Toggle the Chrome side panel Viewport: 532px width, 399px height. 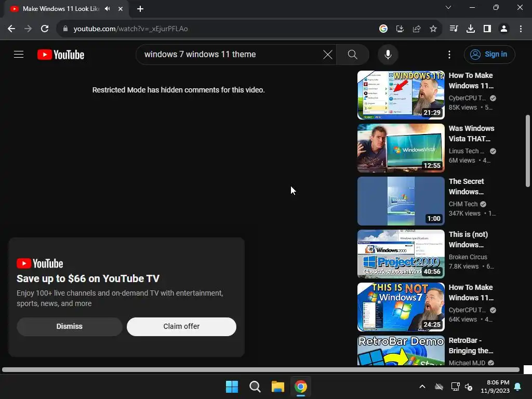click(x=487, y=29)
